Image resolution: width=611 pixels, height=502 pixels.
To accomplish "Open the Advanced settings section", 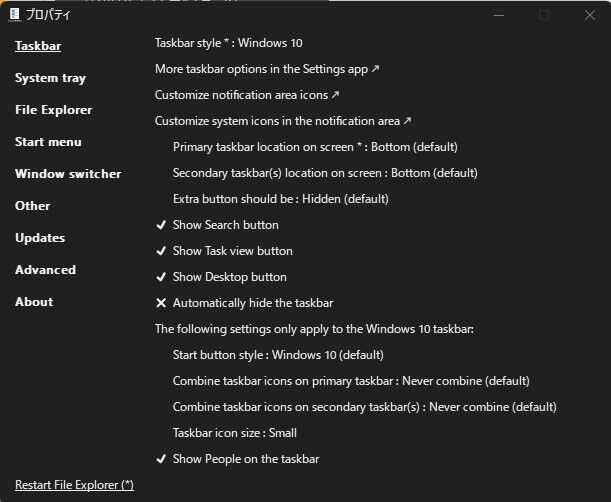I will pyautogui.click(x=45, y=270).
